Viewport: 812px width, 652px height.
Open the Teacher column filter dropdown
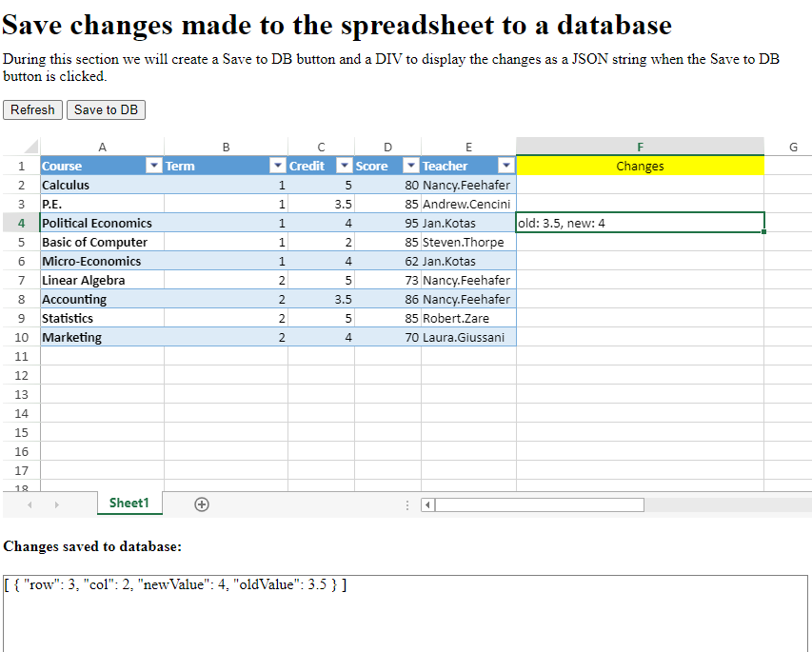coord(505,166)
